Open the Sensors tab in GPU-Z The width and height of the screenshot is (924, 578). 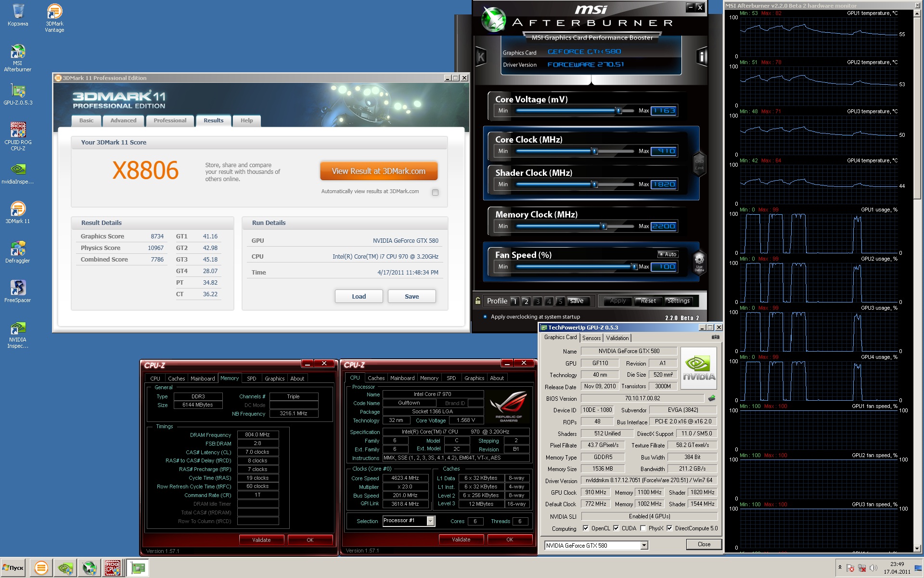click(591, 338)
